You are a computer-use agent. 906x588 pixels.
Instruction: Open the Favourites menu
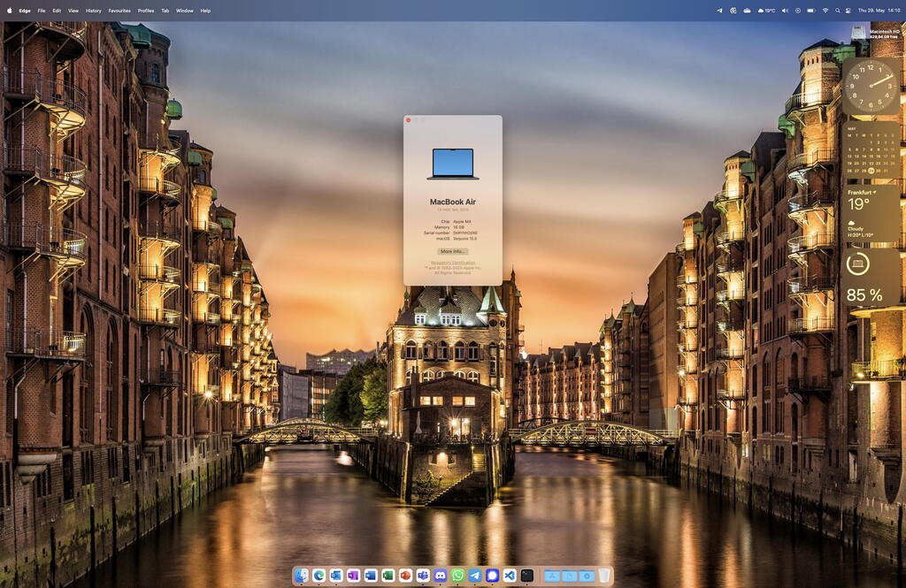(x=119, y=11)
